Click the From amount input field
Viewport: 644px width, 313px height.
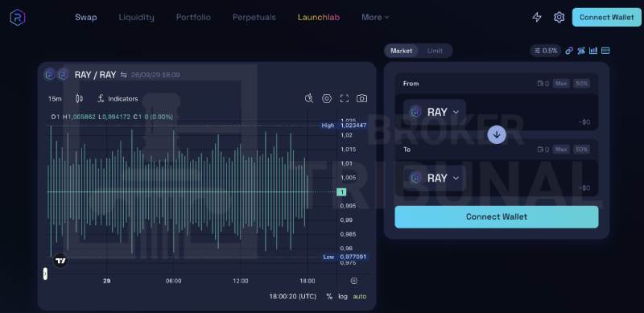[532, 112]
